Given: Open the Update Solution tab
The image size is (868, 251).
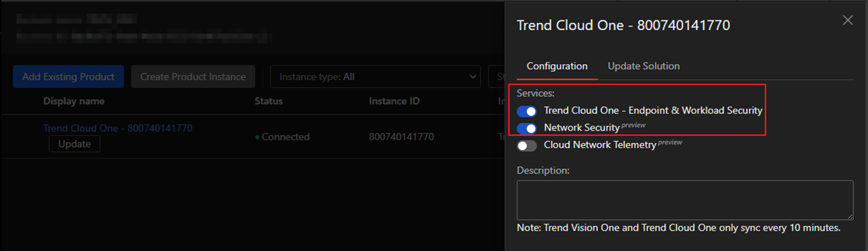Looking at the screenshot, I should pyautogui.click(x=643, y=66).
